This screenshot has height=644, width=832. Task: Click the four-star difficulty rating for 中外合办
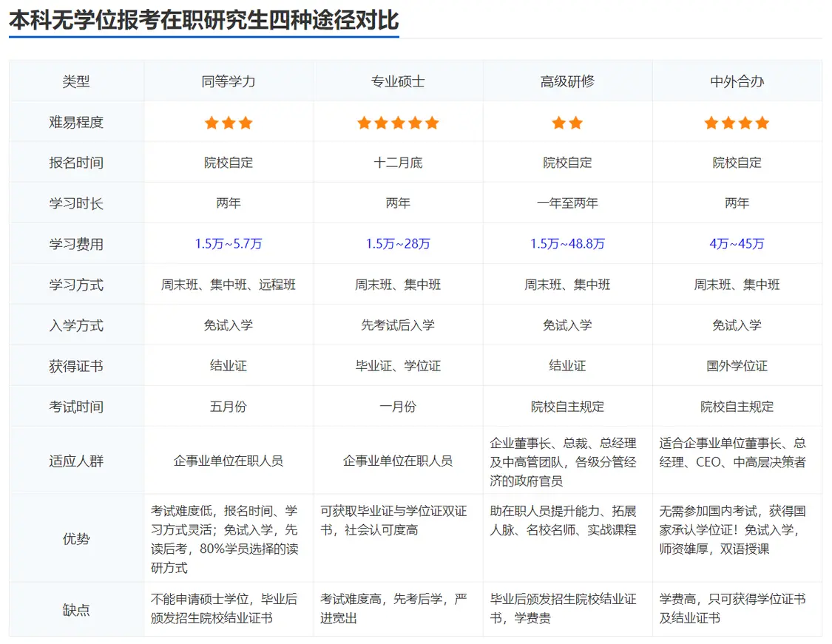737,123
